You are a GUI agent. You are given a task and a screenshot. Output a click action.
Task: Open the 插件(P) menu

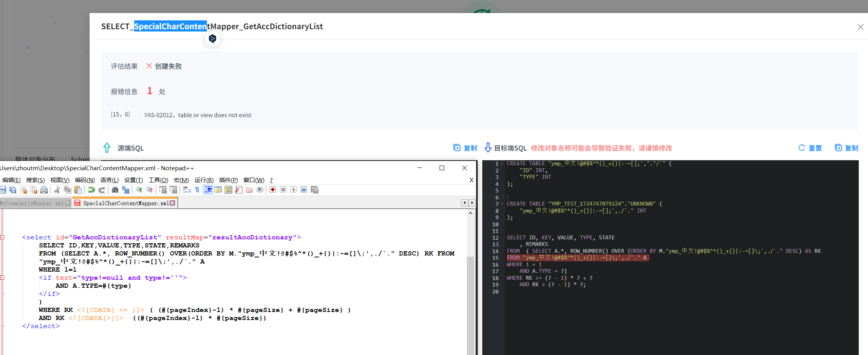228,180
